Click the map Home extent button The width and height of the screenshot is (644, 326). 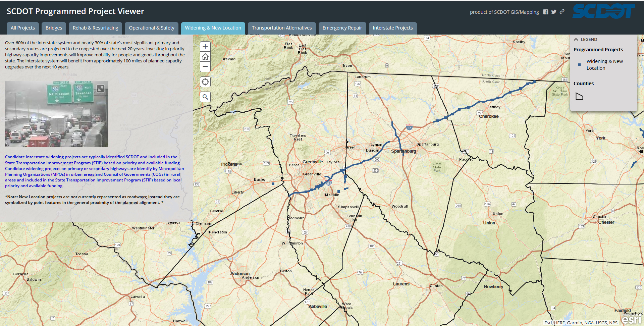[205, 57]
